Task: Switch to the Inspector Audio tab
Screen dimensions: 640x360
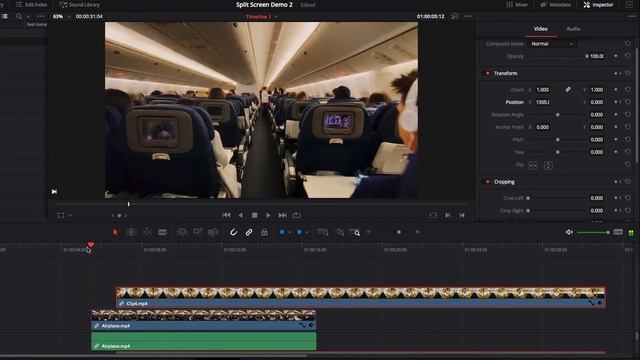Action: (573, 29)
